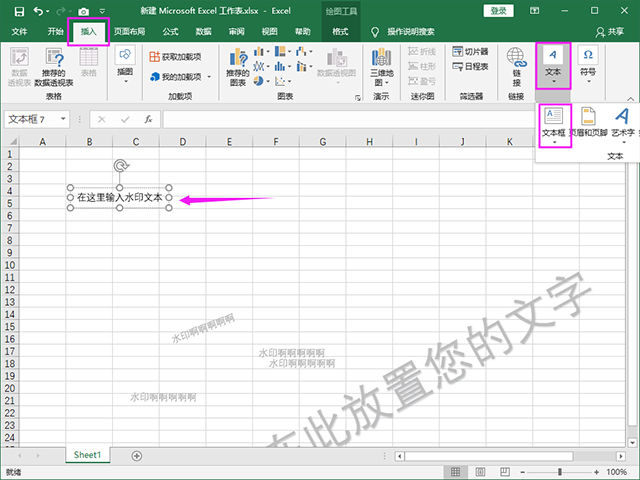Click the text box rotation handle
The height and width of the screenshot is (480, 640).
pos(121,166)
